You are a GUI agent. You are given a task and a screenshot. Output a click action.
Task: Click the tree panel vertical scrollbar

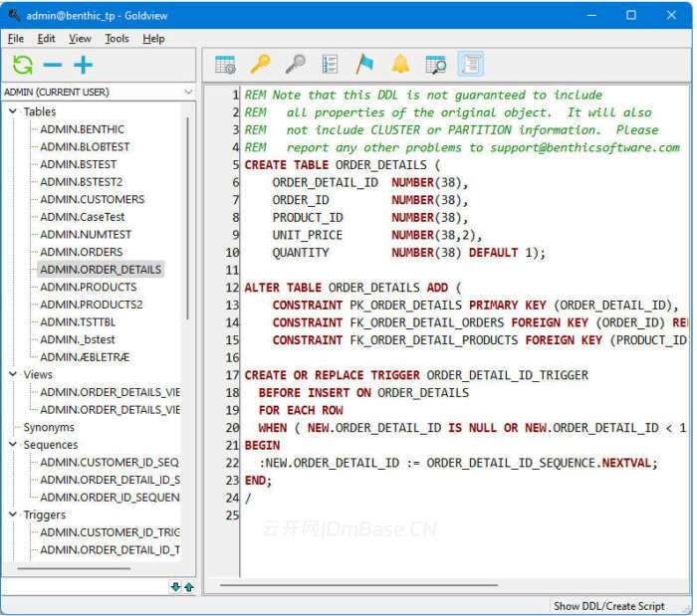click(x=187, y=218)
